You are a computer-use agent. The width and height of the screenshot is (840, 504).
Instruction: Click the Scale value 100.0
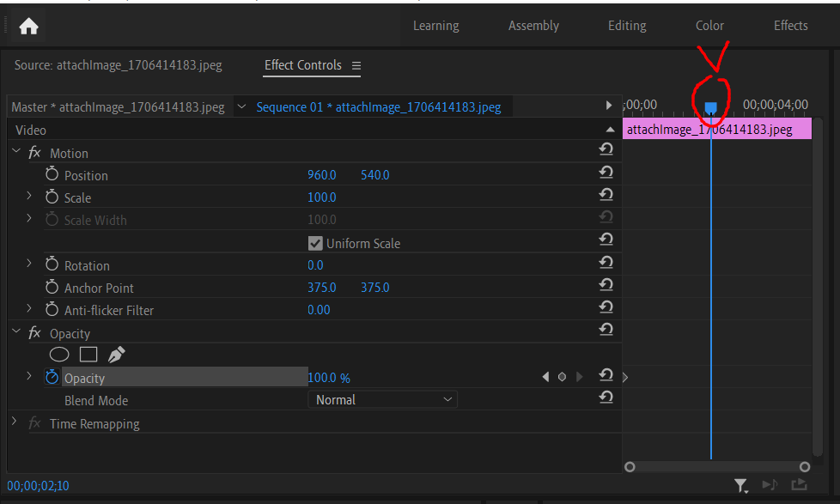coord(322,197)
